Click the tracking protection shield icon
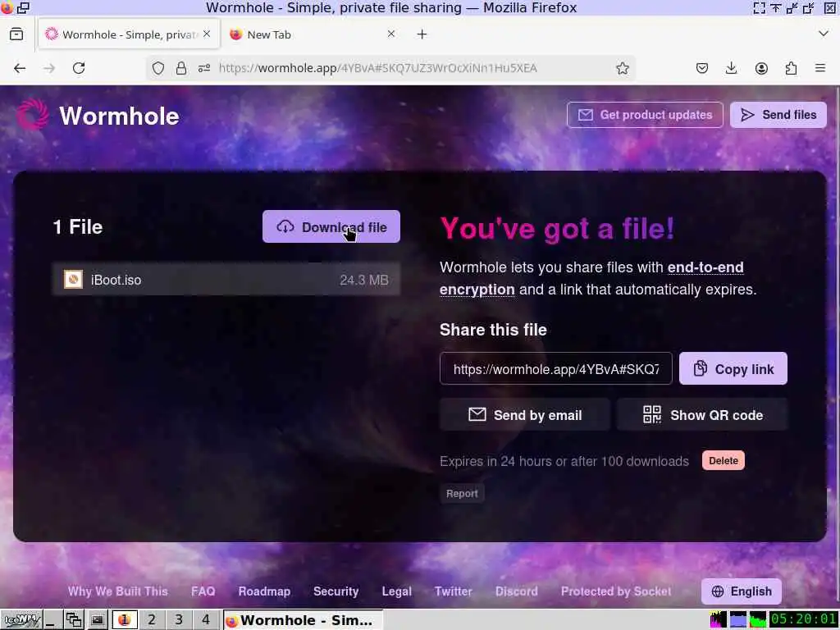The width and height of the screenshot is (840, 630). tap(158, 68)
